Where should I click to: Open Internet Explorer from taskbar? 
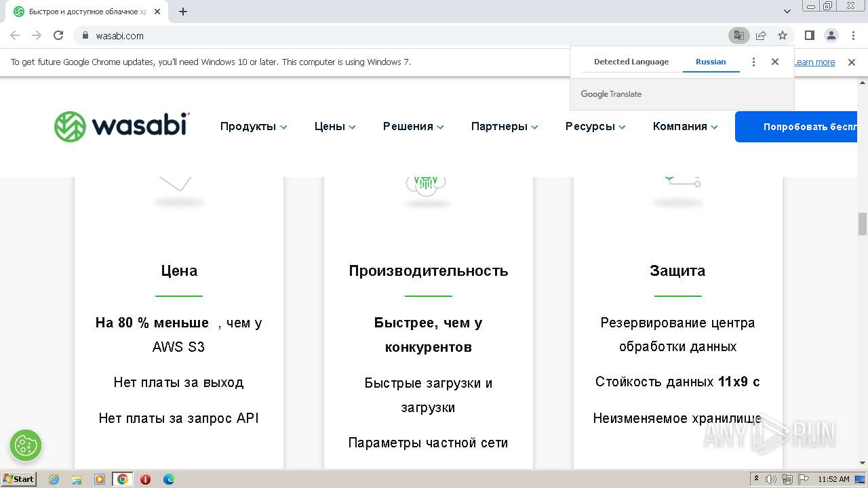54,479
